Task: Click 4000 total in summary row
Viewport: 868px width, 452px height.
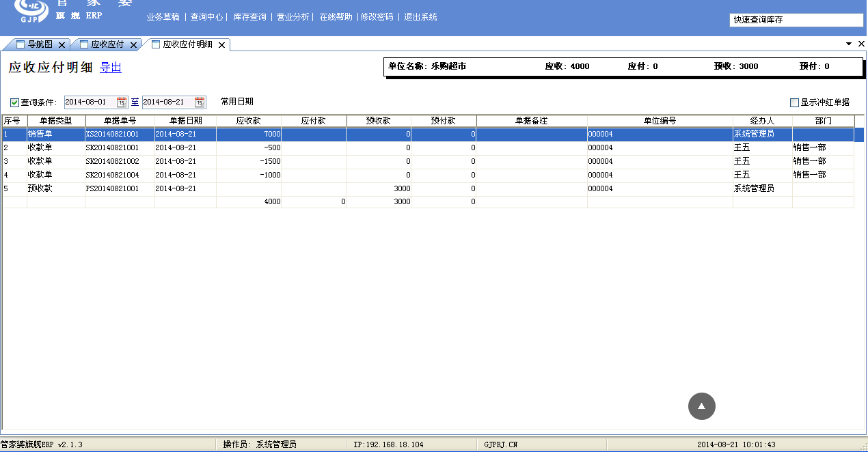Action: pos(249,202)
